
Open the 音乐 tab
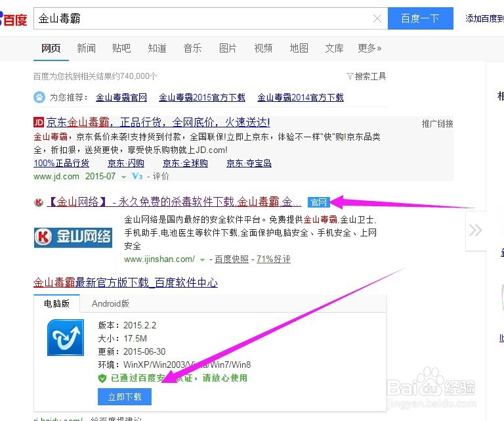(192, 48)
